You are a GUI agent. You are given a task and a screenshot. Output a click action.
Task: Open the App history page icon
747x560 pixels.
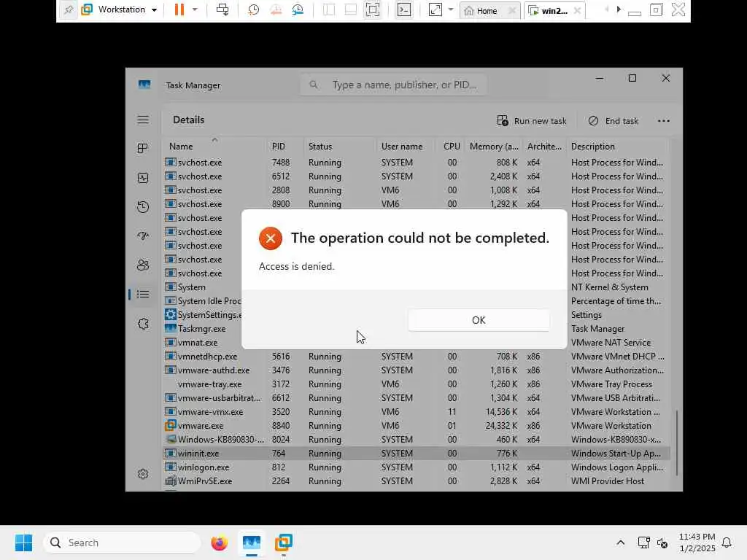(x=143, y=207)
